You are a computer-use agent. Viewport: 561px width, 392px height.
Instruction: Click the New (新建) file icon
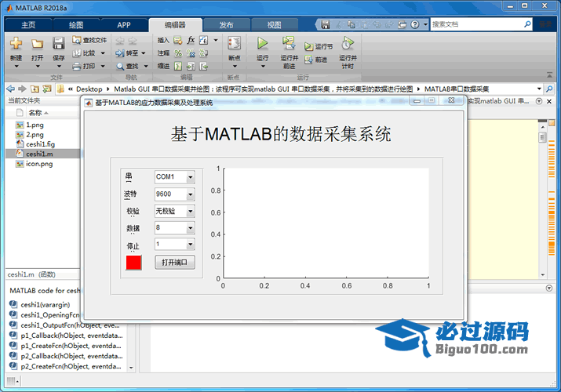pyautogui.click(x=16, y=44)
